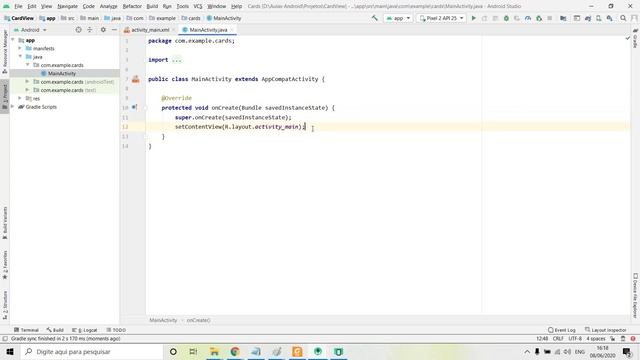Click the related XML file gutter icon on line 7
The height and width of the screenshot is (360, 640).
click(x=136, y=79)
